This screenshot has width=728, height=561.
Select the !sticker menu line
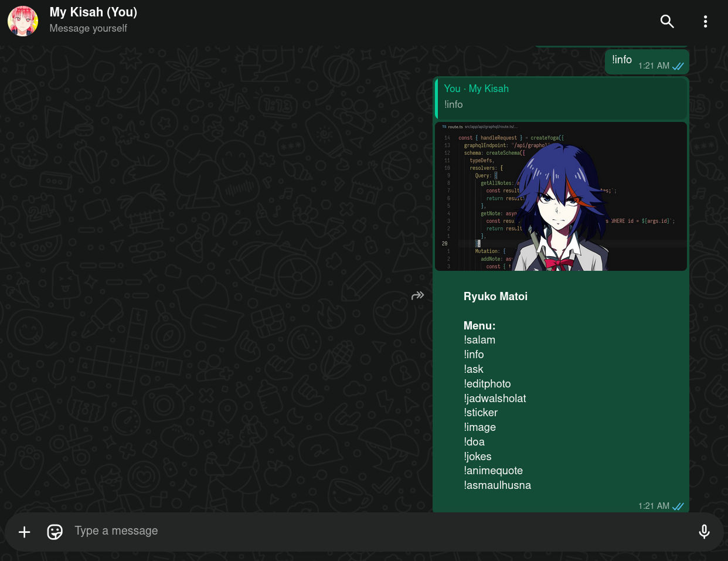click(x=481, y=413)
